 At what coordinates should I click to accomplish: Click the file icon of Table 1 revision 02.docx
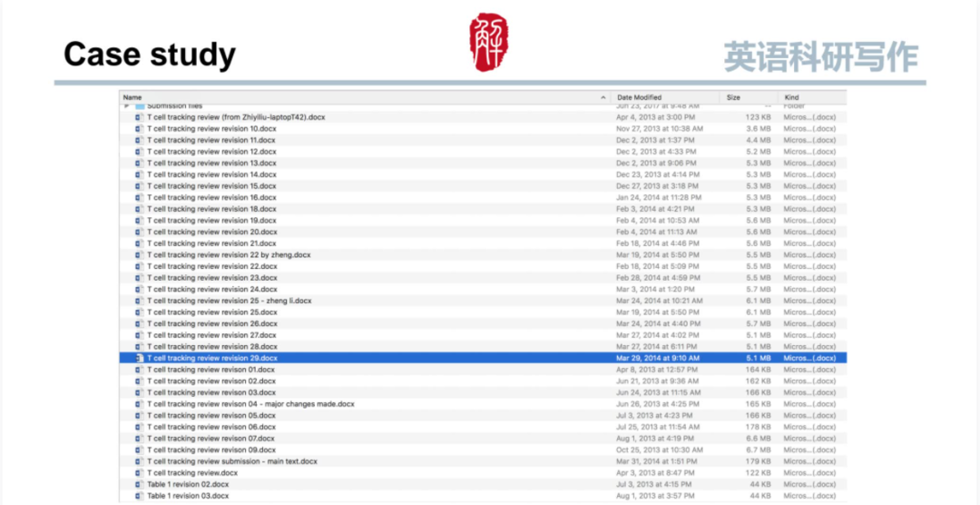tap(140, 484)
